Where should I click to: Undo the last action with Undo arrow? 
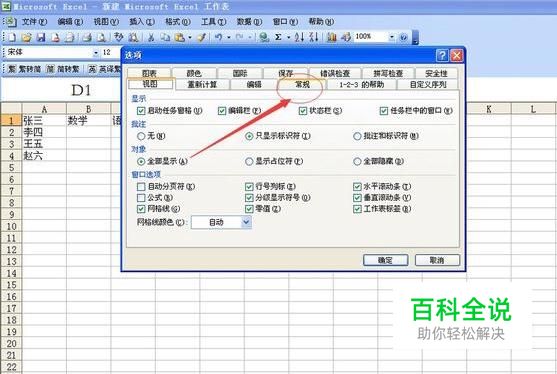pos(218,37)
